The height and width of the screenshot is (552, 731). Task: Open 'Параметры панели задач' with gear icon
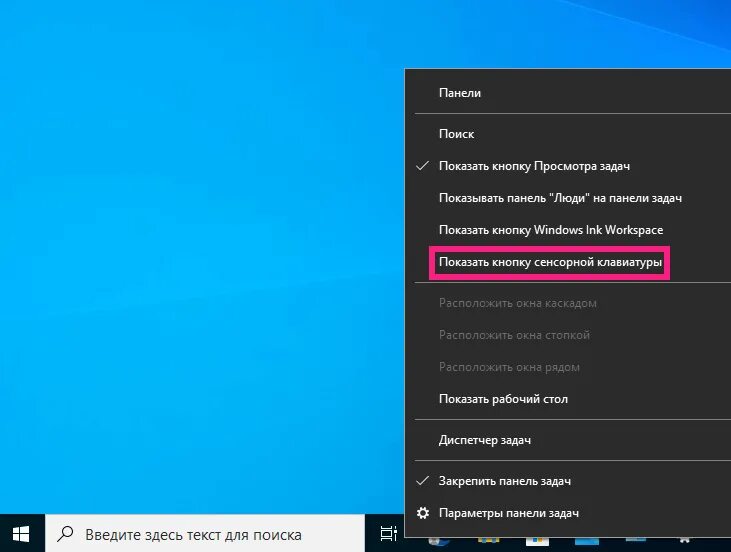click(x=569, y=513)
